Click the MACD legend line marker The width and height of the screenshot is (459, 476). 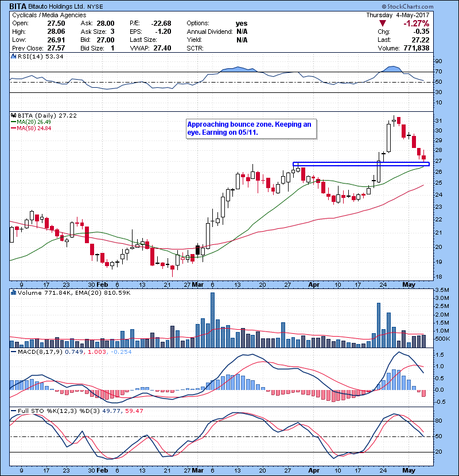pos(14,352)
